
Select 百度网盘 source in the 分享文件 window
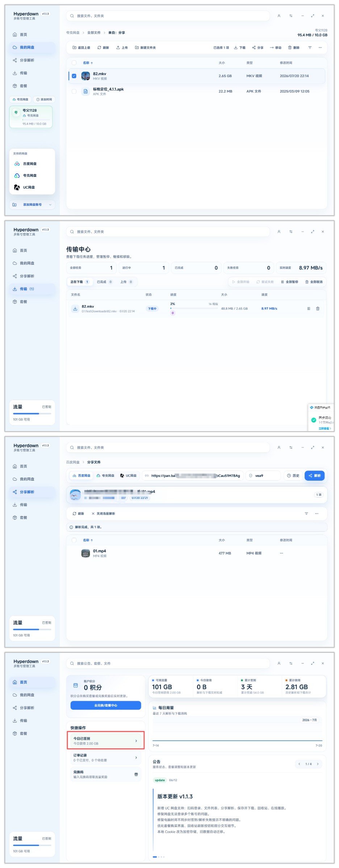coord(81,476)
